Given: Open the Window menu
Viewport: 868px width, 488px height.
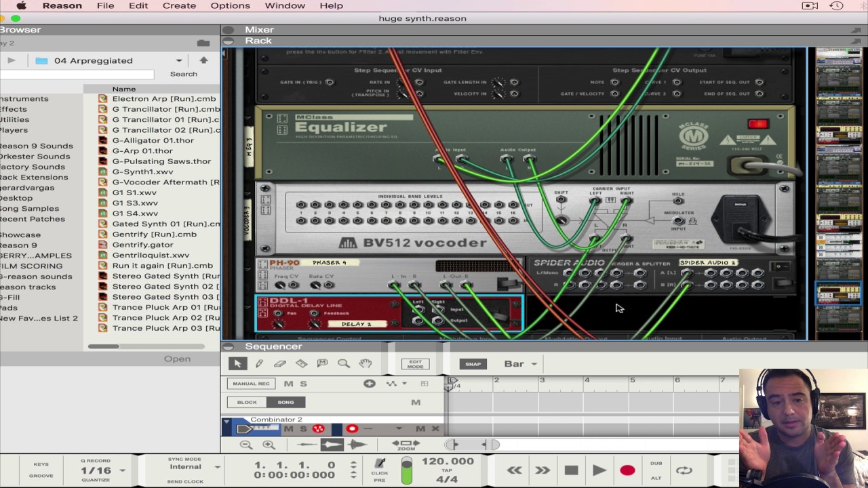Looking at the screenshot, I should pos(285,5).
